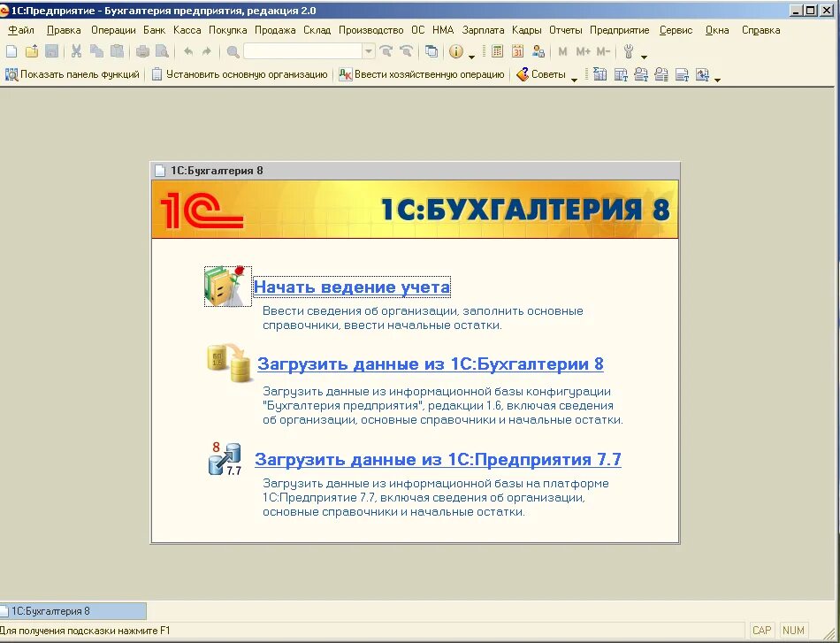Click the Redo arrow icon
Viewport: 840px width, 643px height.
[207, 51]
